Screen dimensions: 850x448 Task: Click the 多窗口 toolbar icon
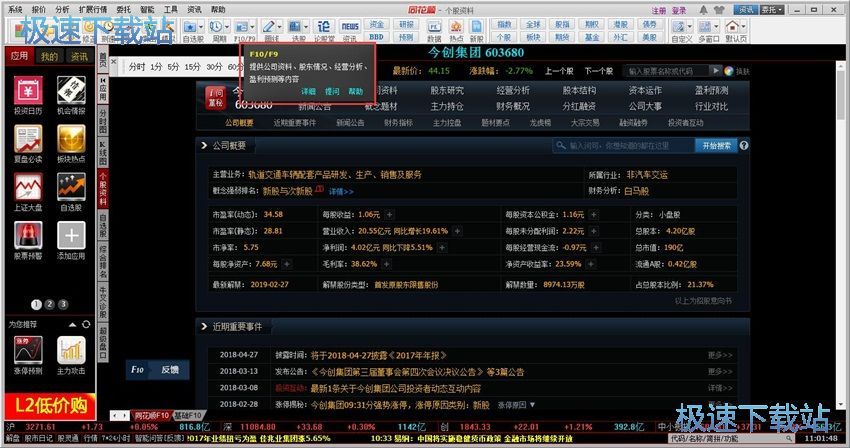[705, 27]
